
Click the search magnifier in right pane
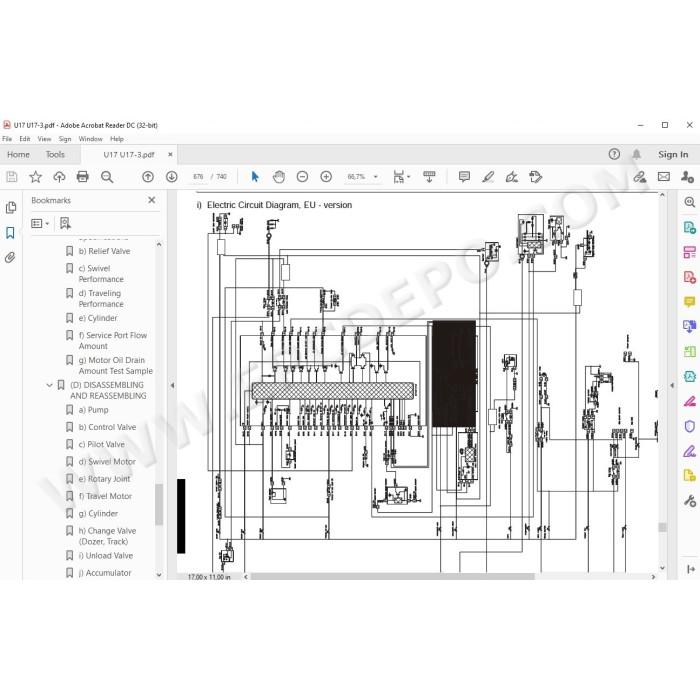689,202
